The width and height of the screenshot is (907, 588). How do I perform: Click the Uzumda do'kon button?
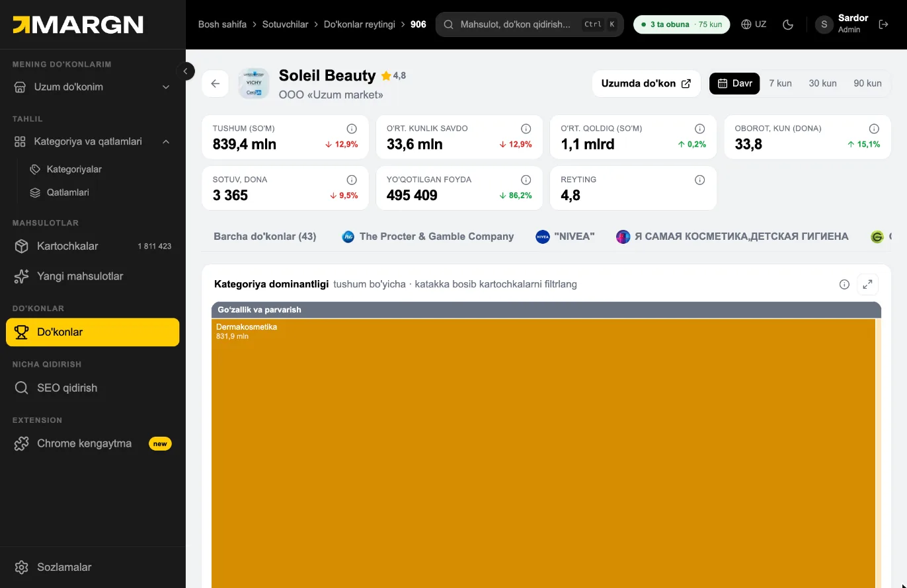pyautogui.click(x=646, y=83)
